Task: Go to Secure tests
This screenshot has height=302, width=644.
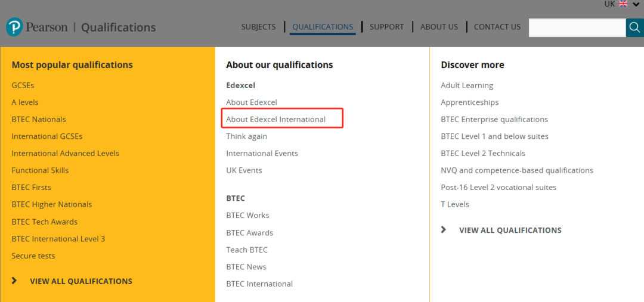Action: [x=33, y=256]
